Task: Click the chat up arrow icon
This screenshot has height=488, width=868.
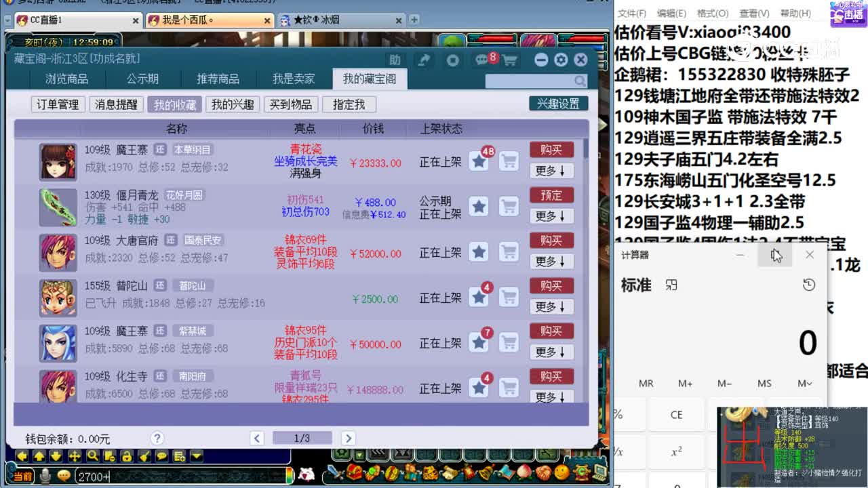Action: [x=39, y=455]
